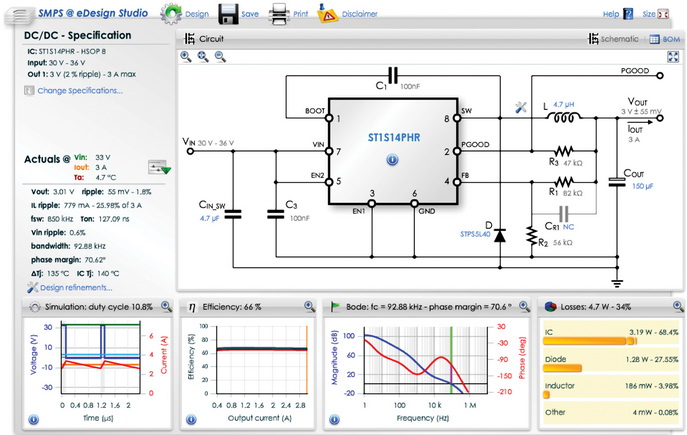Click the R3 47 kΩ resistor label
Image resolution: width=687 pixels, height=435 pixels.
point(566,163)
